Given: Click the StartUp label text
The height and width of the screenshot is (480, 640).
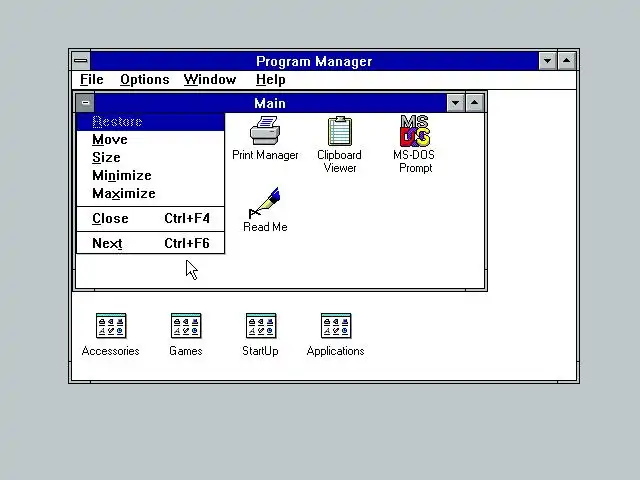Looking at the screenshot, I should [260, 351].
